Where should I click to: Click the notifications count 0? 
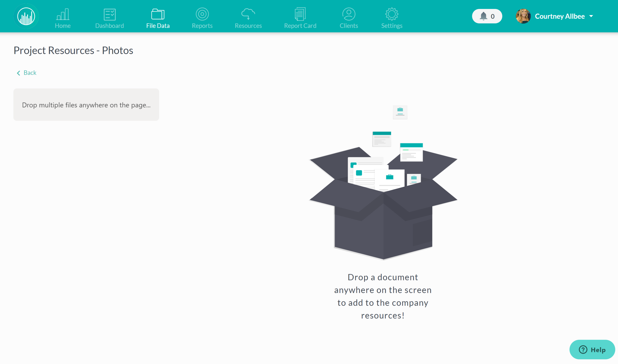coord(492,16)
